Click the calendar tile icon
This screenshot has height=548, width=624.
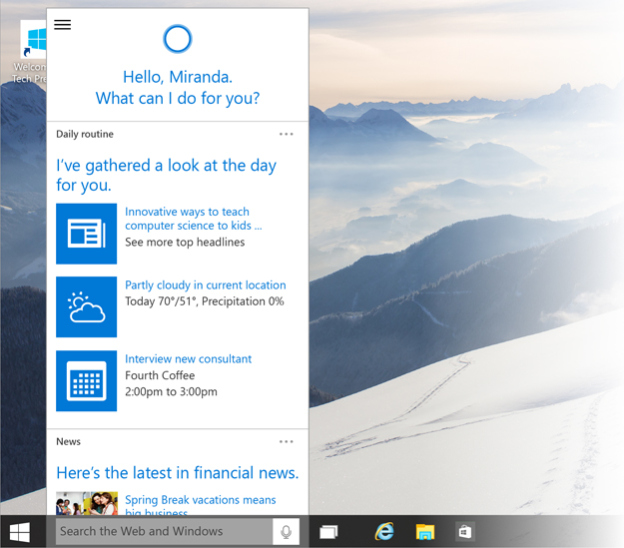(86, 381)
